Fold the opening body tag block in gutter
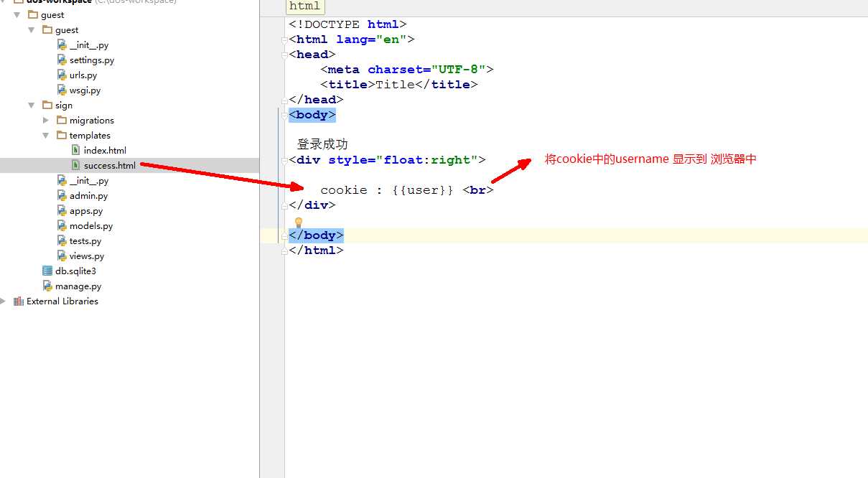868x478 pixels. (285, 115)
